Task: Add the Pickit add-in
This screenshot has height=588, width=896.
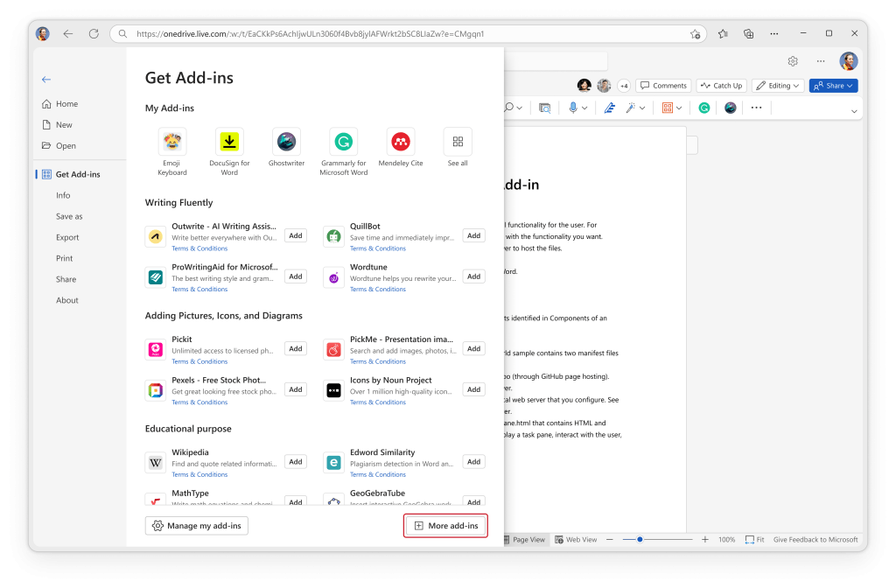Action: (296, 348)
